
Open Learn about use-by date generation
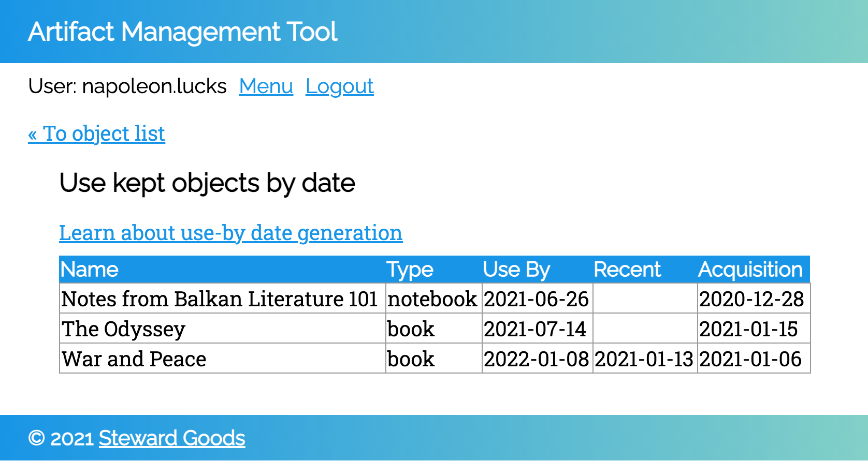click(230, 233)
